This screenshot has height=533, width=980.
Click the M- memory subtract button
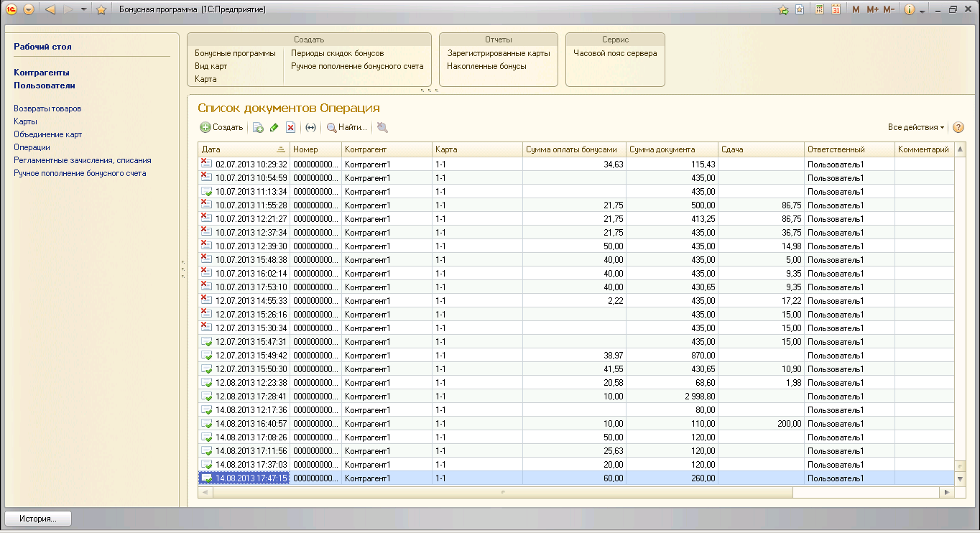click(889, 9)
